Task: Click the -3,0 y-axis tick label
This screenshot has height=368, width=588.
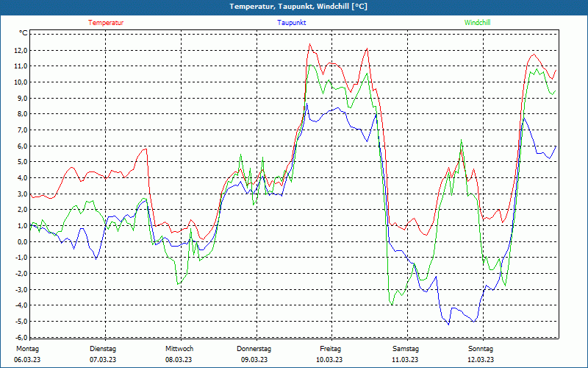Action: 21,289
